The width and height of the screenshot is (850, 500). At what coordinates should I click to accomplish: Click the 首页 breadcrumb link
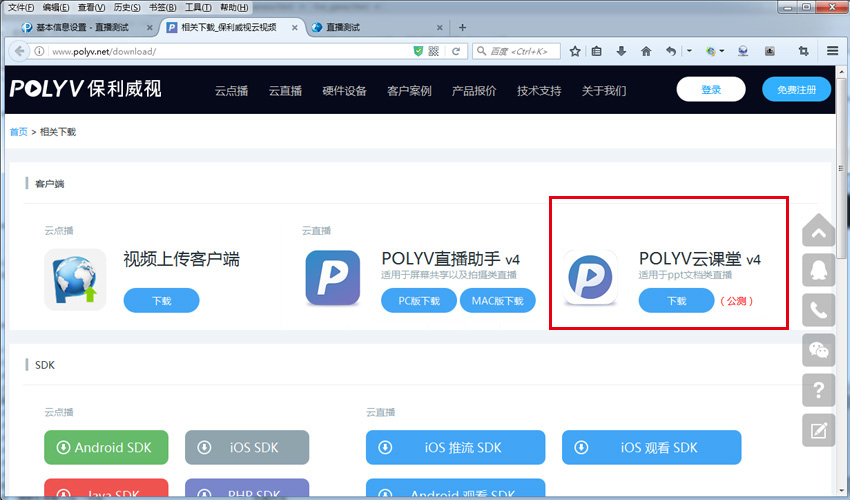[18, 132]
